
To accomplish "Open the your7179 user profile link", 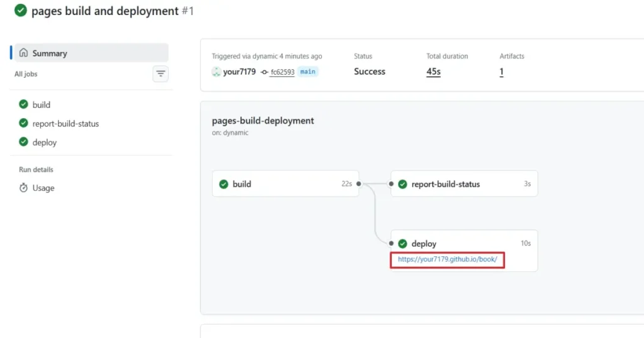I will (239, 72).
